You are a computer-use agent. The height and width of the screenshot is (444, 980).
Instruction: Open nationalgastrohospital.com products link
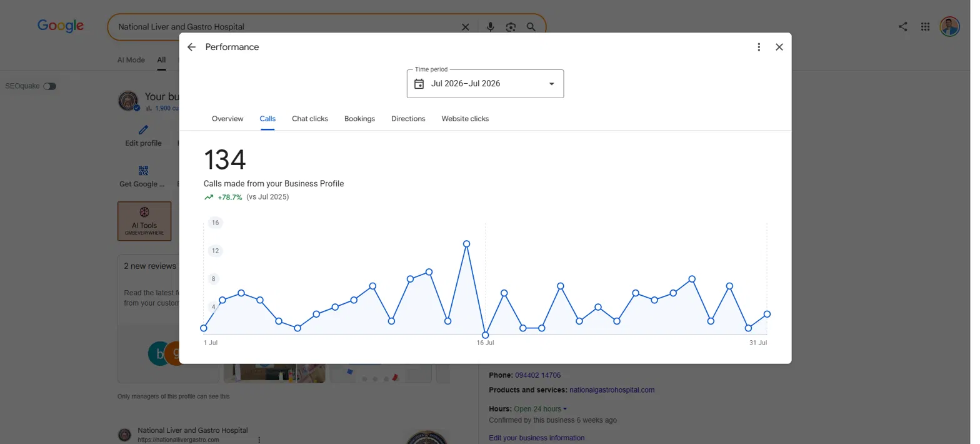coord(612,390)
